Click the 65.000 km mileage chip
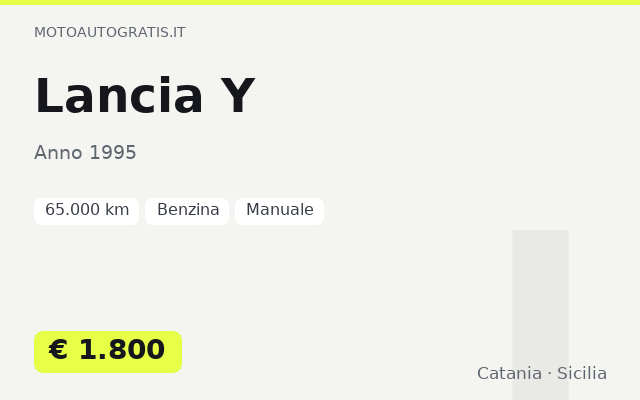This screenshot has height=400, width=640. 87,211
